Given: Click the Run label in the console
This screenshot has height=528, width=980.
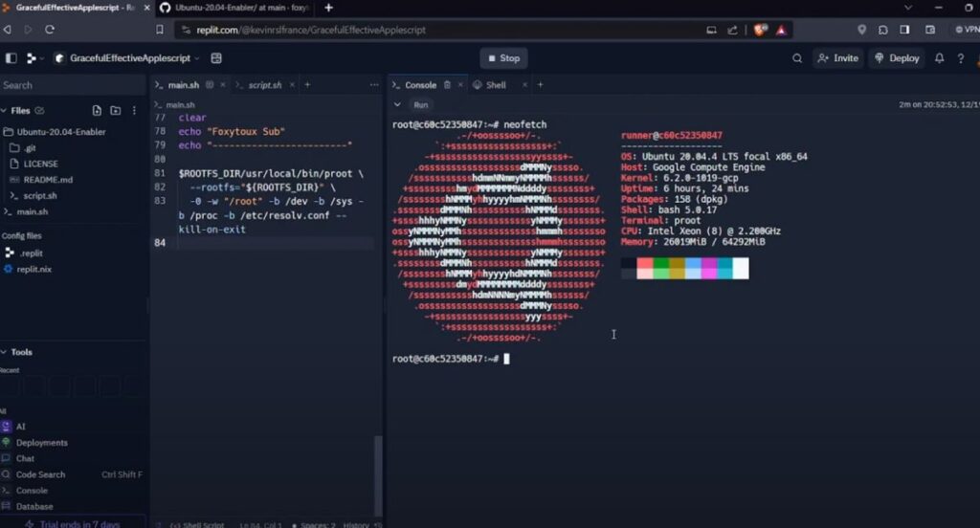Looking at the screenshot, I should pos(421,105).
